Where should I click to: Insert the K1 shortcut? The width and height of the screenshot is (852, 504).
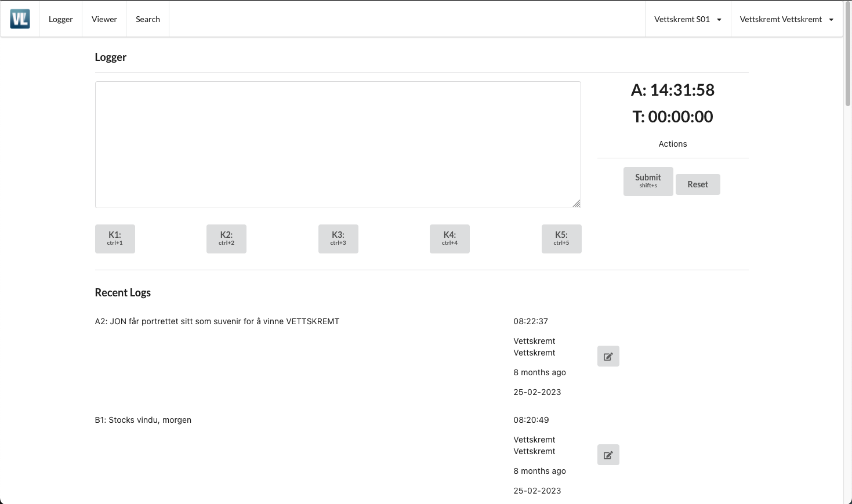pos(115,239)
